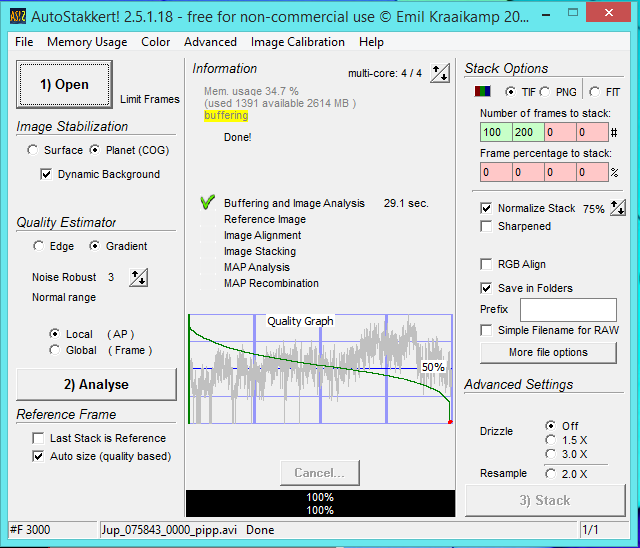Click the Mem. usage 34.7 % text
Screen dimensions: 640x548
click(x=251, y=91)
